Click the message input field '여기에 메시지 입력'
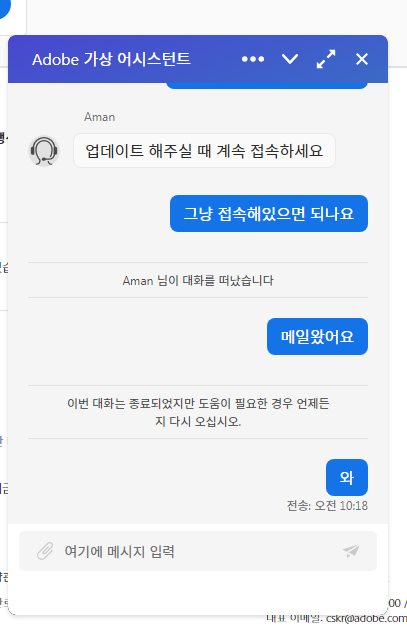 click(x=198, y=551)
